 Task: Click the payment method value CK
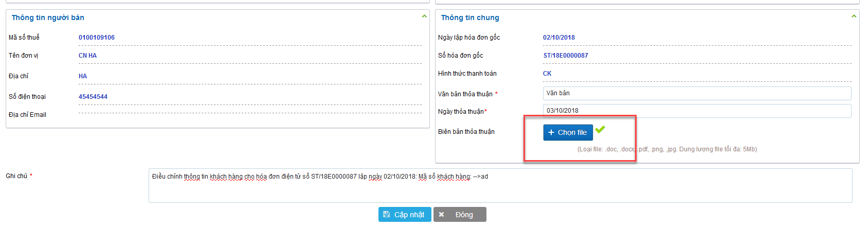point(547,74)
